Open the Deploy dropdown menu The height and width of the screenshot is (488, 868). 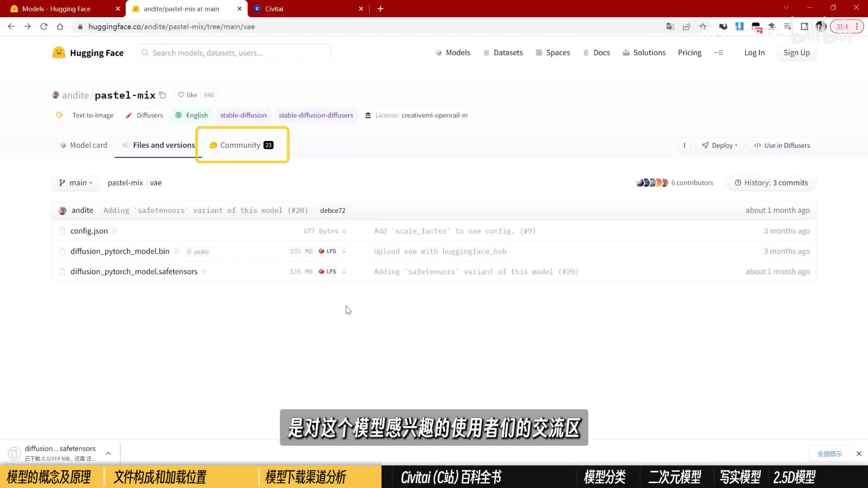(720, 145)
